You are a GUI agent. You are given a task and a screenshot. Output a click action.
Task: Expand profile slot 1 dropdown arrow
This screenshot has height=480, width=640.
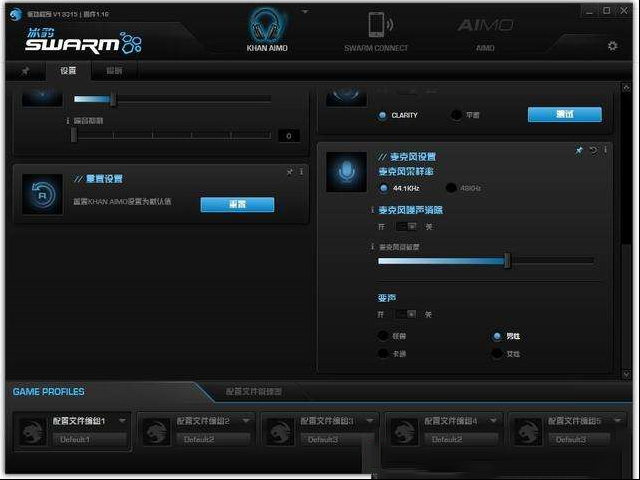pyautogui.click(x=122, y=420)
